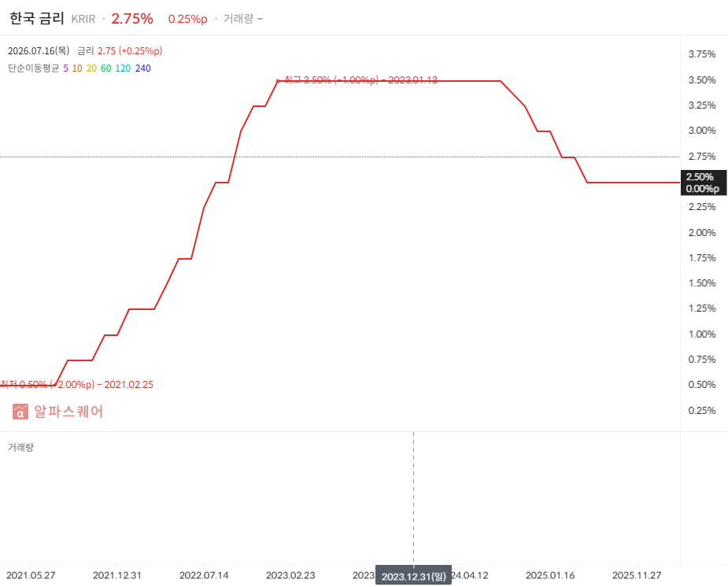Toggle the 5-period moving average
The width and height of the screenshot is (728, 587).
(x=65, y=68)
